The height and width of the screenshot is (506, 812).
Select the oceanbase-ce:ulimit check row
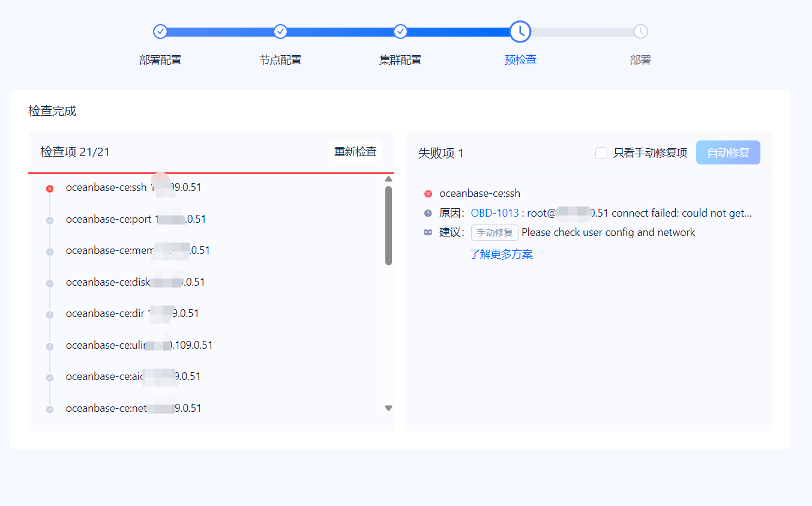point(139,345)
